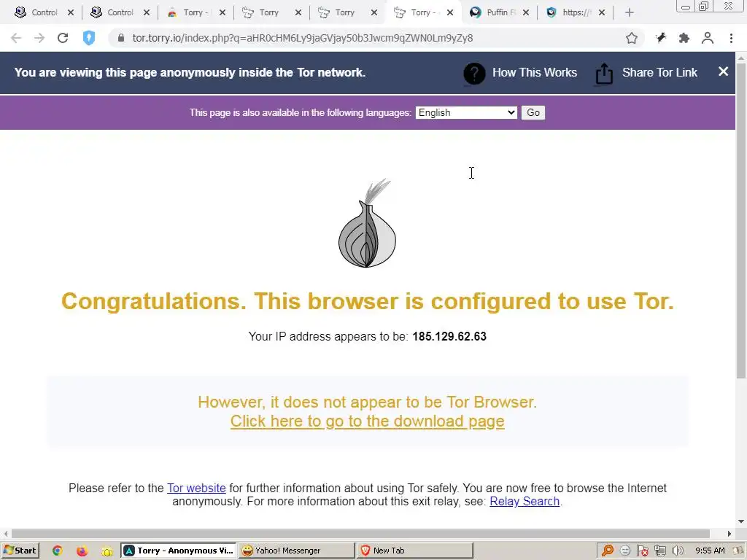747x560 pixels.
Task: Click the yellow quick launch icon
Action: [107, 551]
